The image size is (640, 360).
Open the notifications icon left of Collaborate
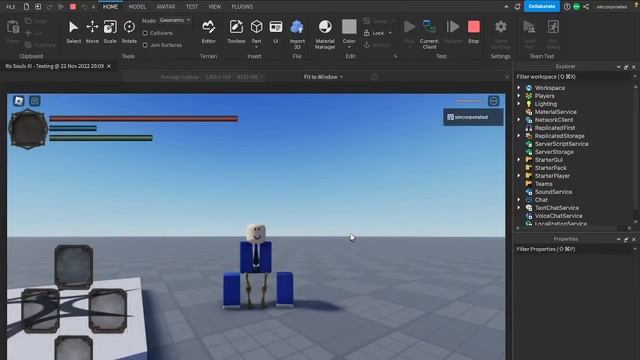click(x=517, y=7)
